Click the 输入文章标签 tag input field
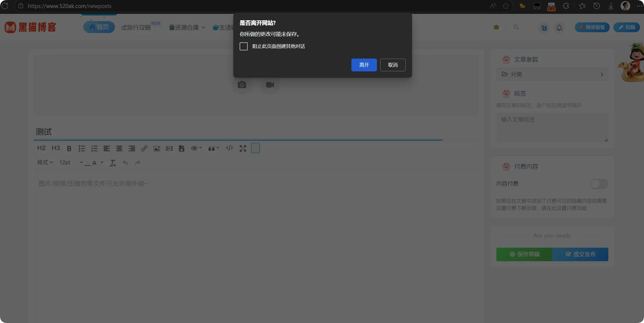The width and height of the screenshot is (644, 323). pos(552,127)
